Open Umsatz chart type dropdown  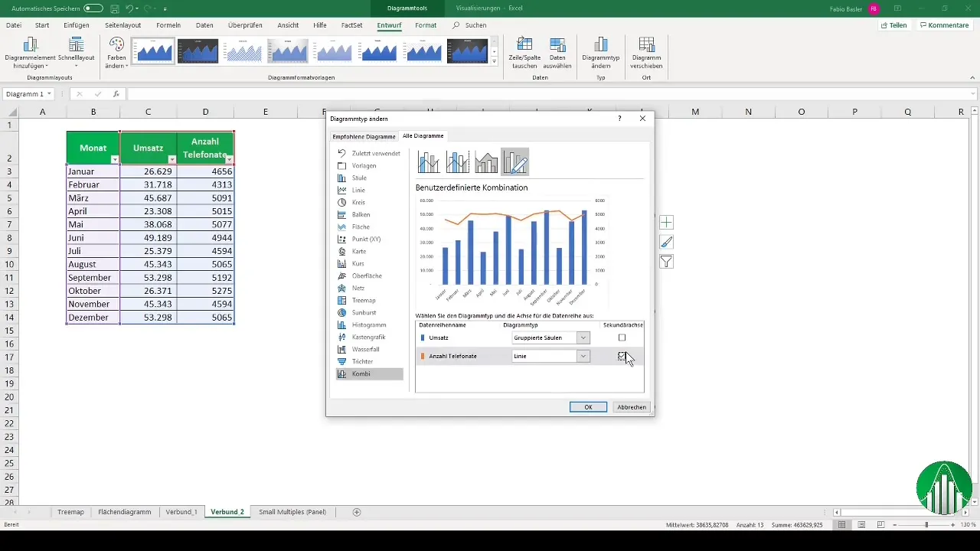(583, 337)
